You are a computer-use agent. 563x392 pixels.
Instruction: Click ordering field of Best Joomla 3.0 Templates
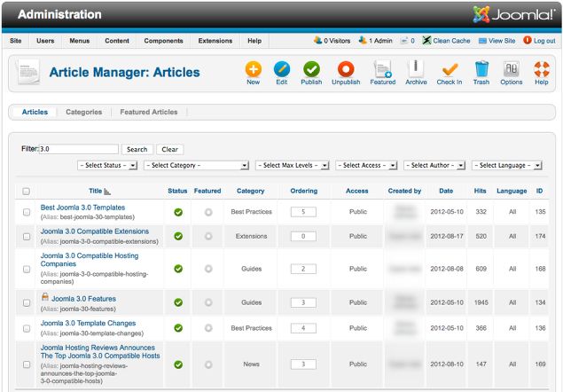pyautogui.click(x=303, y=212)
